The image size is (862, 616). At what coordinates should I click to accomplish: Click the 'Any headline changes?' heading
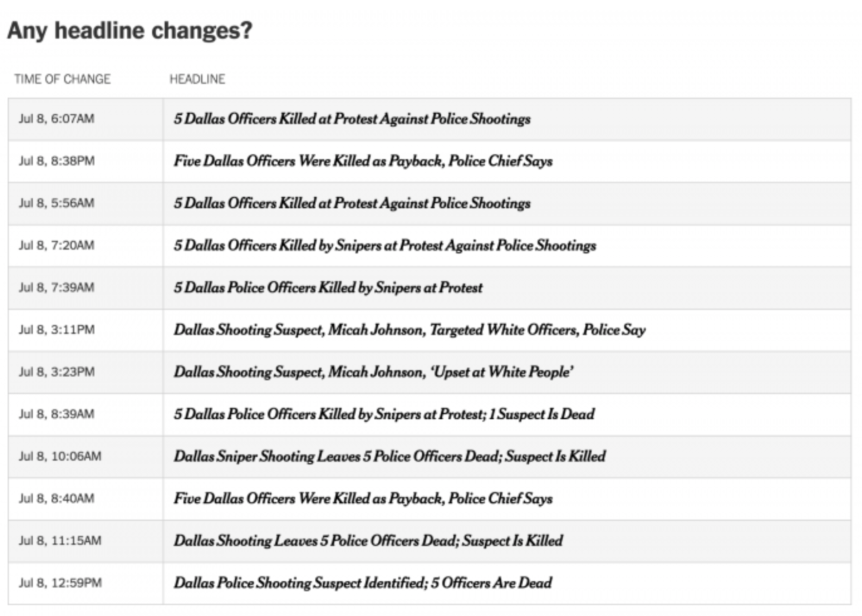(130, 31)
